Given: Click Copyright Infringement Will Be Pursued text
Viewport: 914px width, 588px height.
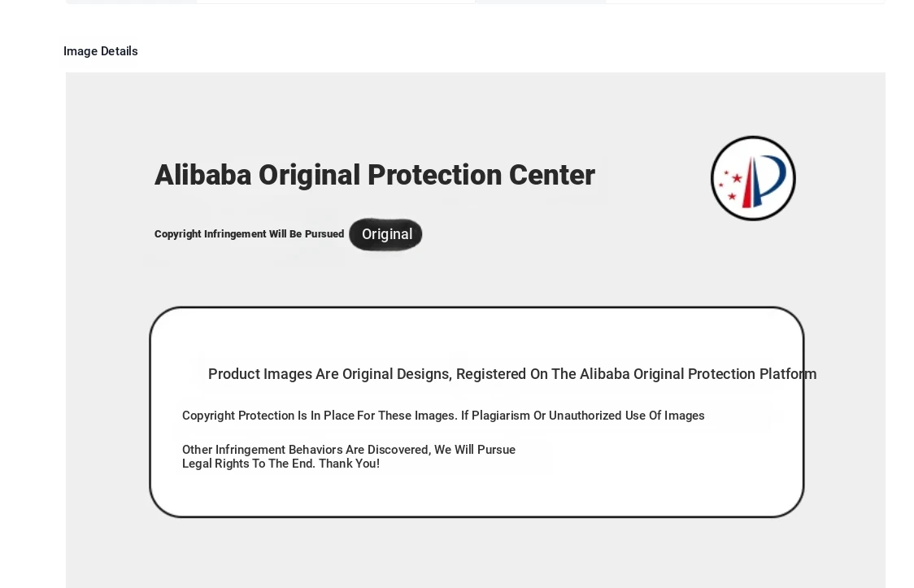Looking at the screenshot, I should point(249,234).
